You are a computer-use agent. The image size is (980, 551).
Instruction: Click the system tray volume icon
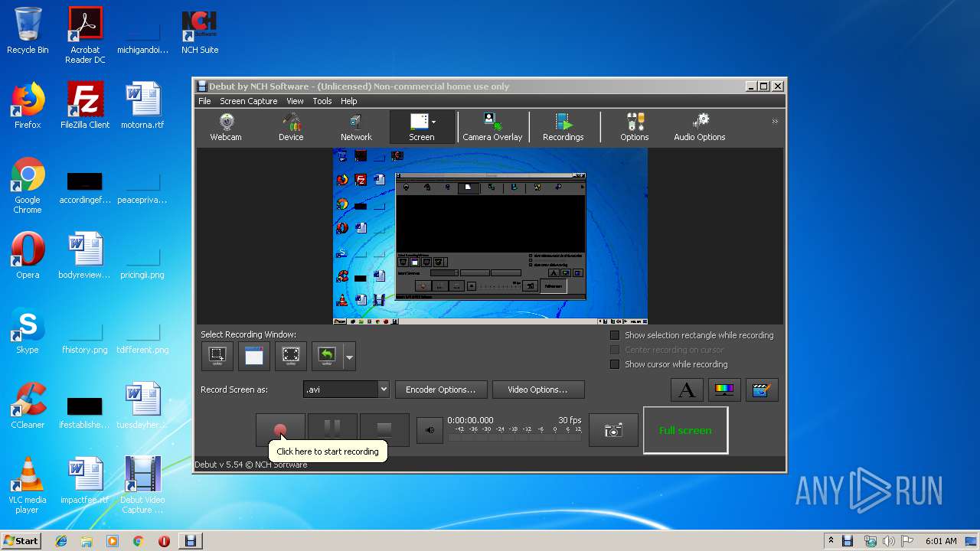[888, 541]
